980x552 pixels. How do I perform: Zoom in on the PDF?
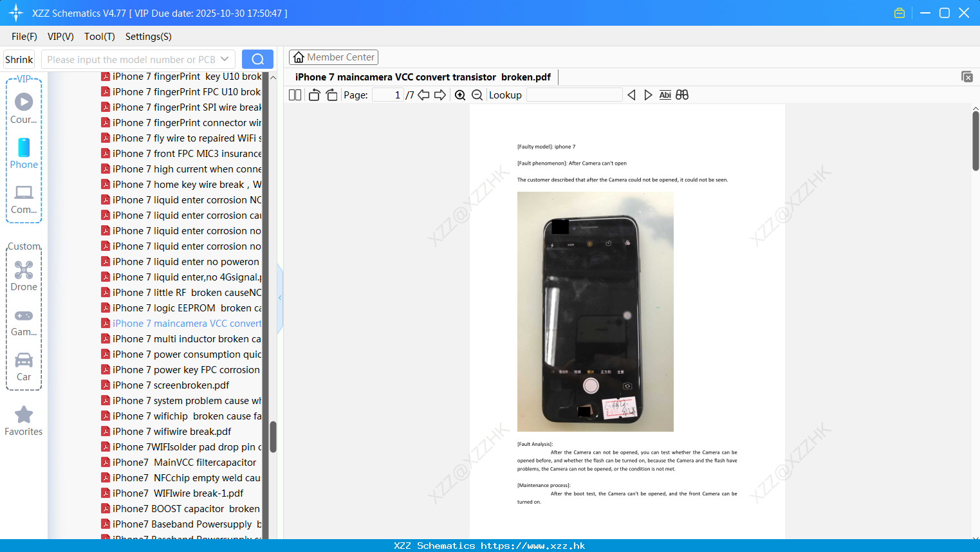(x=460, y=95)
